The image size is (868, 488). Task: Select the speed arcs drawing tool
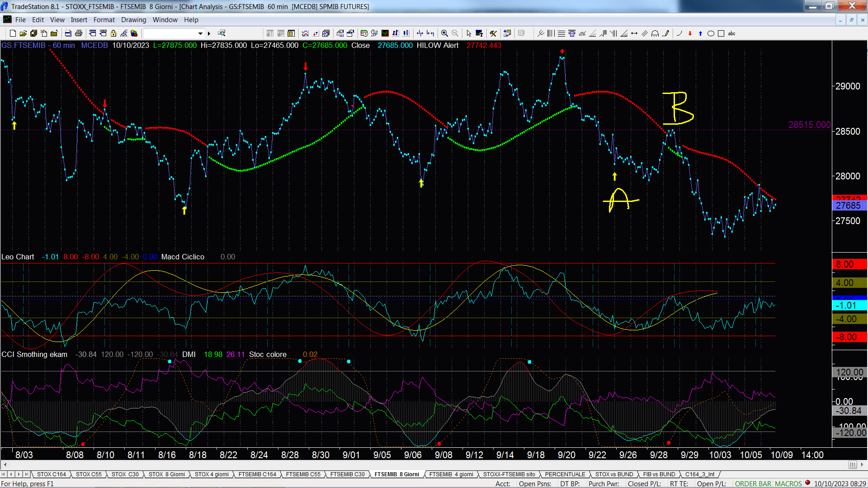click(x=582, y=33)
